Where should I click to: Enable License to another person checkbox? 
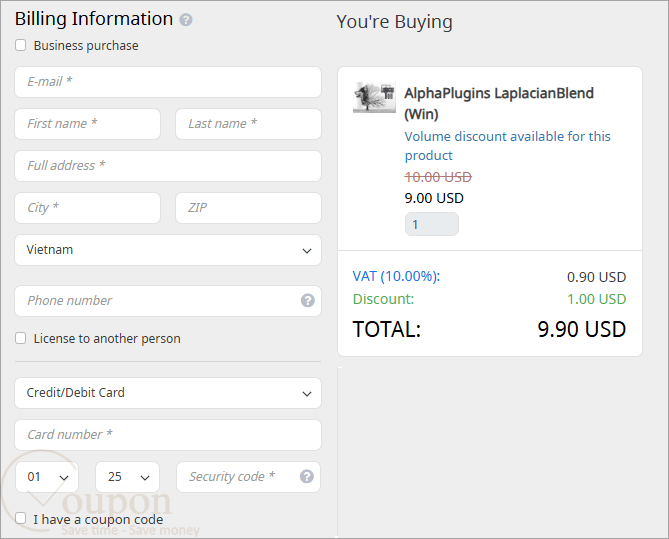[20, 338]
